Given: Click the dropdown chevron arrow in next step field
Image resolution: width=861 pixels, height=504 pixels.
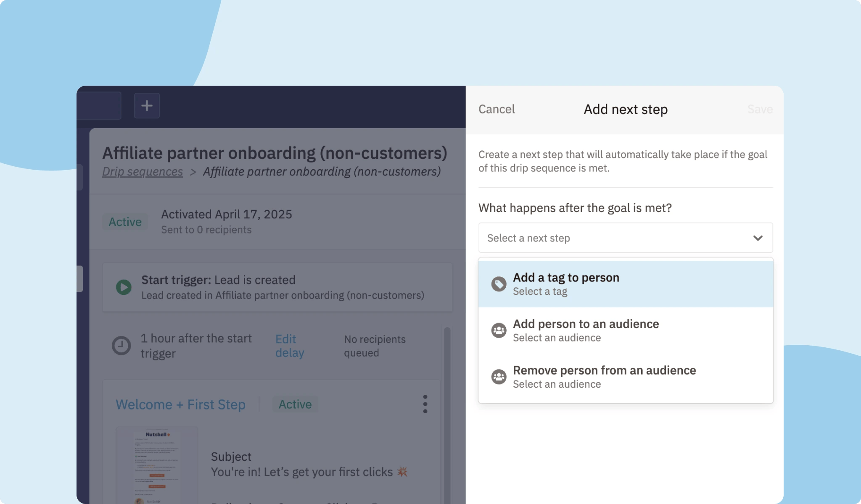Looking at the screenshot, I should pos(758,238).
